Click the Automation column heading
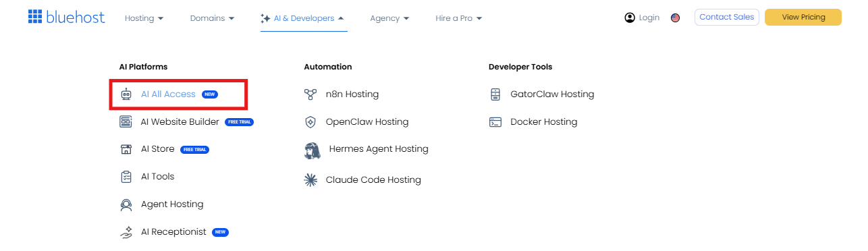868x251 pixels. pyautogui.click(x=328, y=67)
